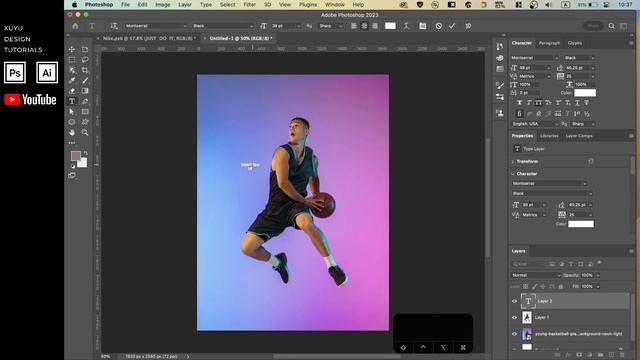Open Edit Toolbar three-dots menu
Image resolution: width=640 pixels, height=360 pixels.
click(x=72, y=143)
